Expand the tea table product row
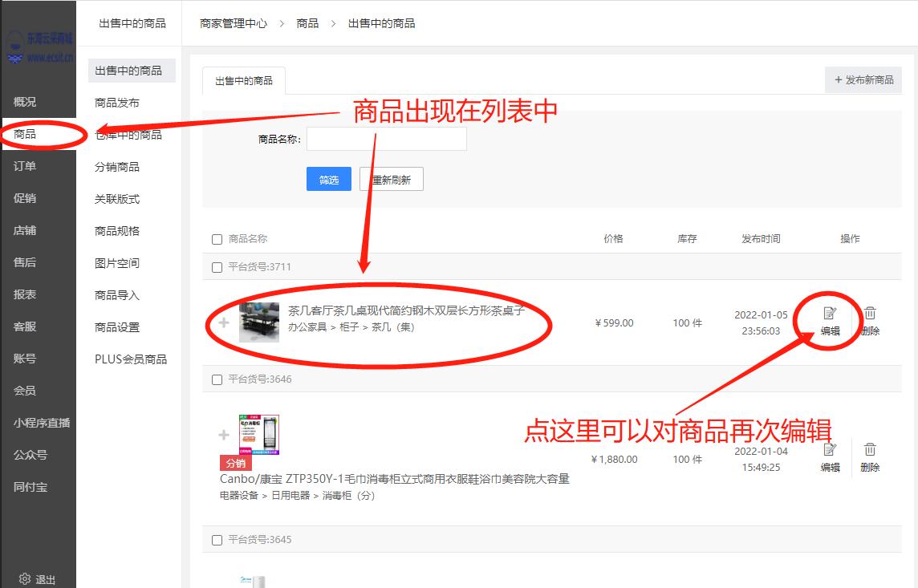 pyautogui.click(x=224, y=322)
